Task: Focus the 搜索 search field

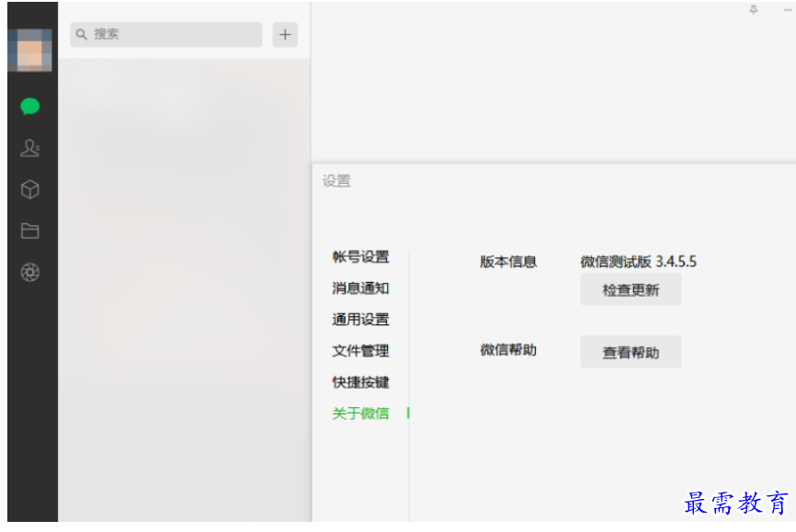Action: [166, 35]
